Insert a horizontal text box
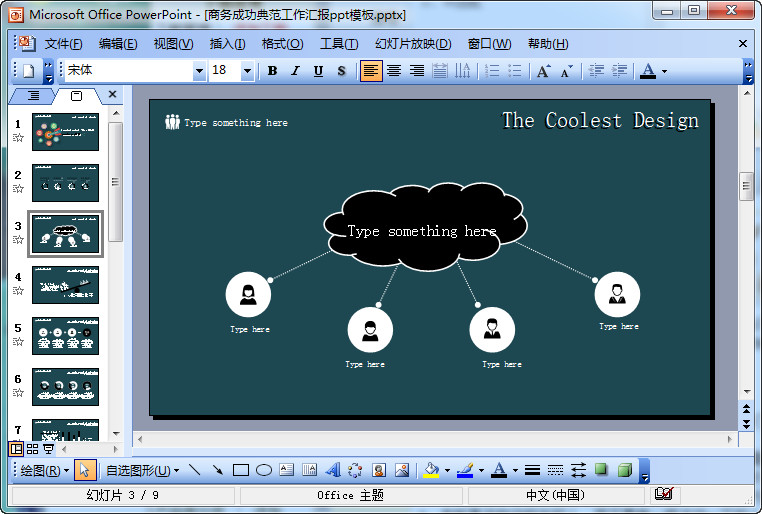762x514 pixels. tap(287, 470)
